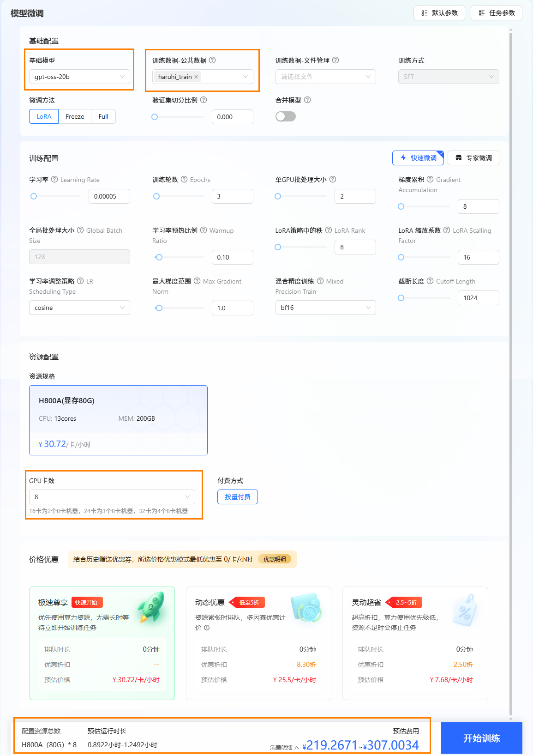Click 任务参数 button
533x756 pixels.
(497, 13)
